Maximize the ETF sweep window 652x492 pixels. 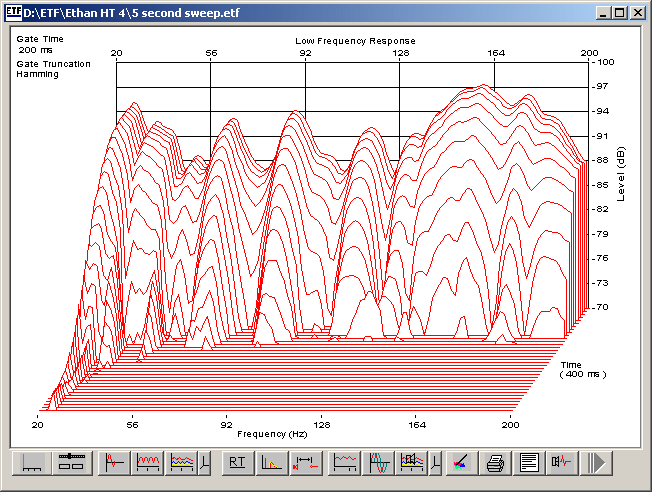[620, 13]
